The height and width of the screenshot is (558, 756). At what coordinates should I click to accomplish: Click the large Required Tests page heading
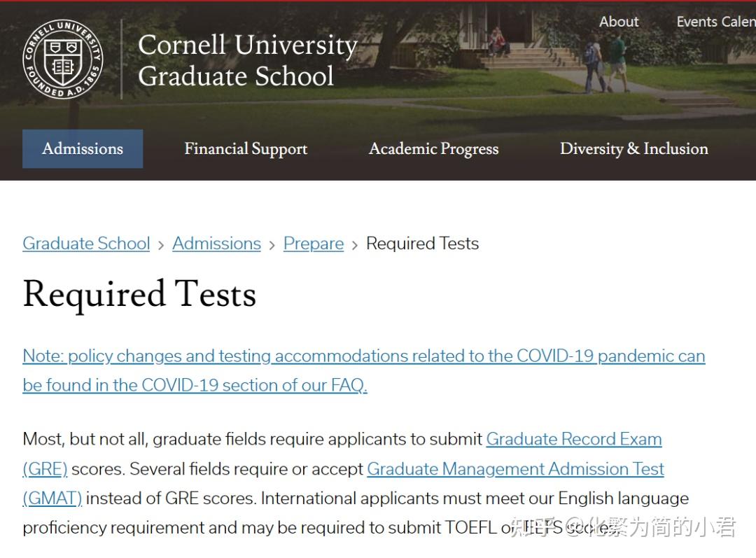[x=139, y=294]
